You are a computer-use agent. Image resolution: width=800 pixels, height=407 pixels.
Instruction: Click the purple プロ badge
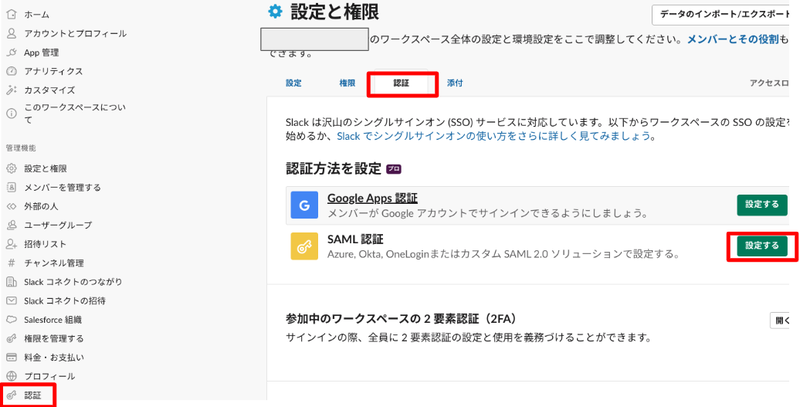pos(393,169)
